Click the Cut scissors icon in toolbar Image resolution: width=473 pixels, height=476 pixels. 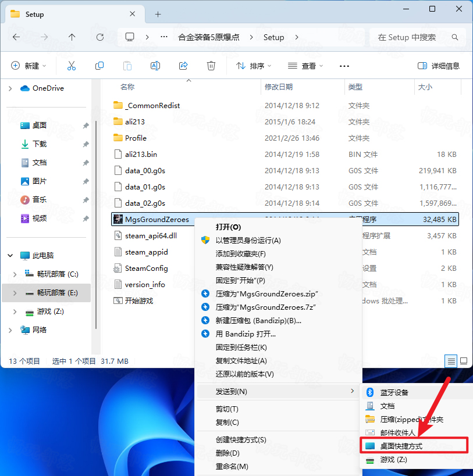72,66
